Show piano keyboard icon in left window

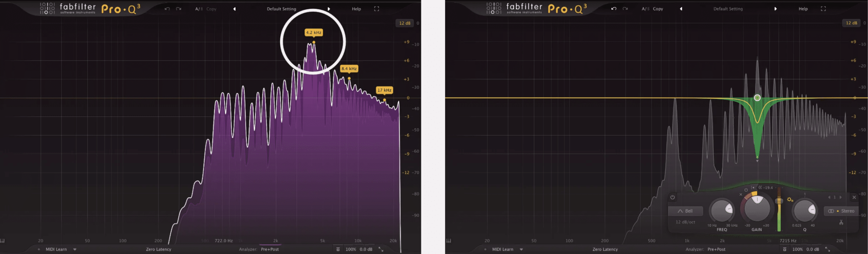click(x=2, y=241)
